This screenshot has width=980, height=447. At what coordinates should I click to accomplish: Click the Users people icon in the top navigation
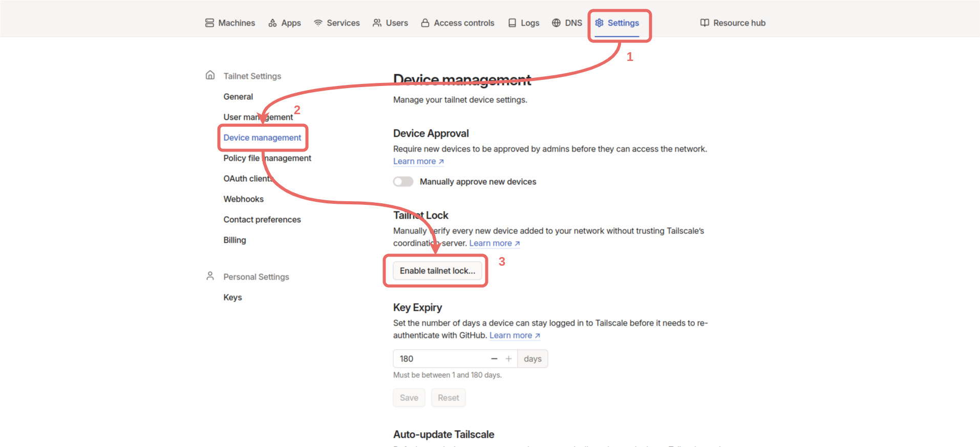tap(377, 23)
